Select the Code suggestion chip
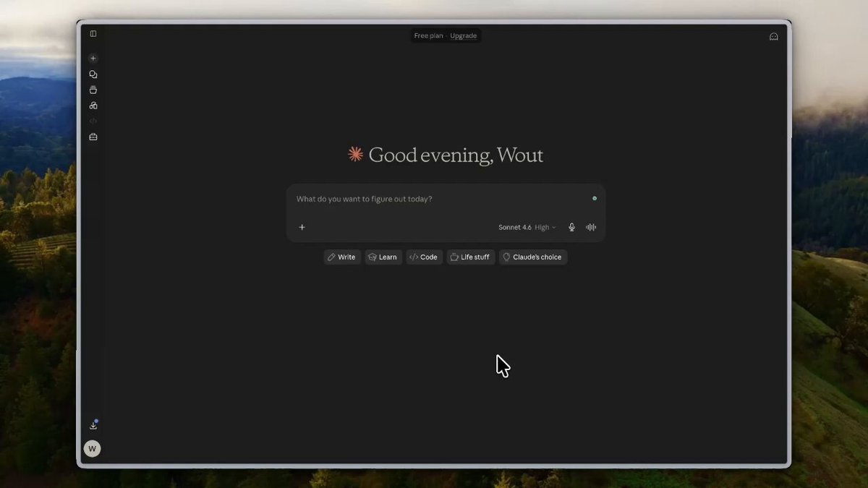 pos(424,257)
